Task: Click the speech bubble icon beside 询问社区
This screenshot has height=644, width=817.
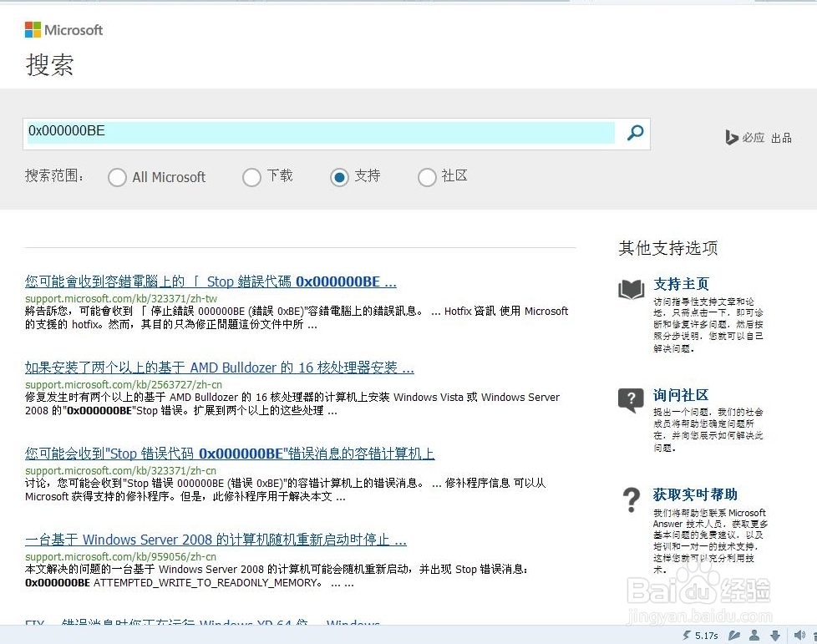Action: pyautogui.click(x=631, y=400)
